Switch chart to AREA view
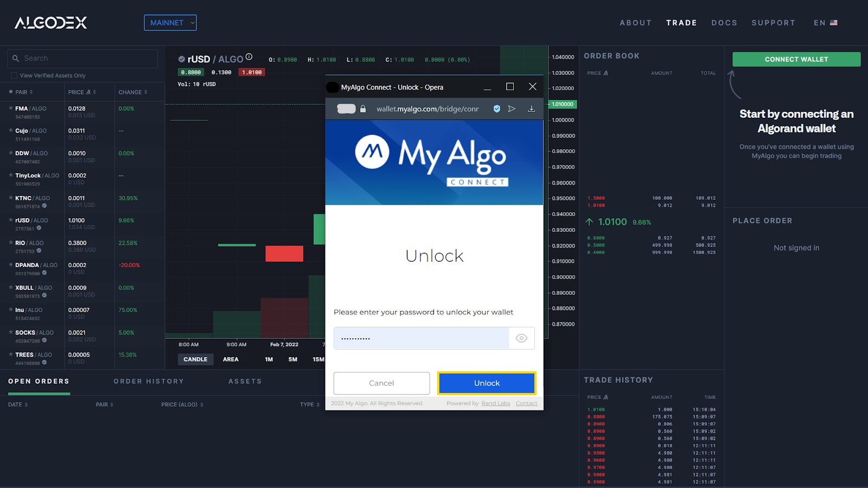Viewport: 868px width, 488px height. point(231,359)
